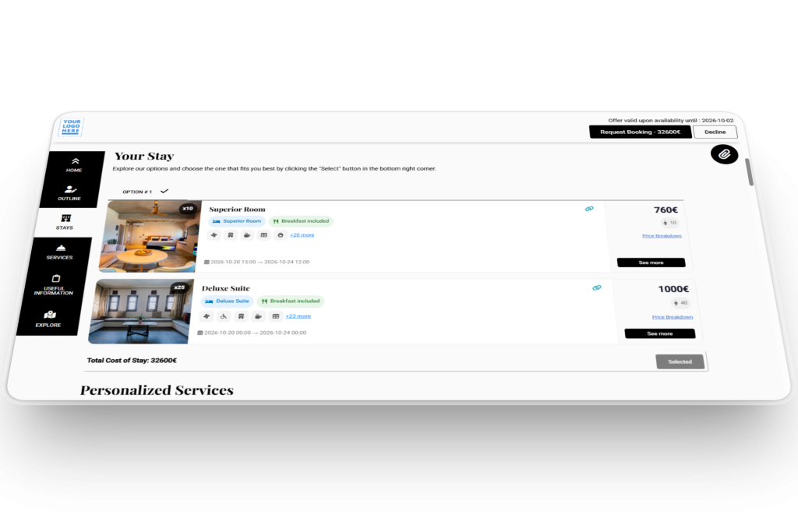Open the paperclip attachments button

pos(724,154)
